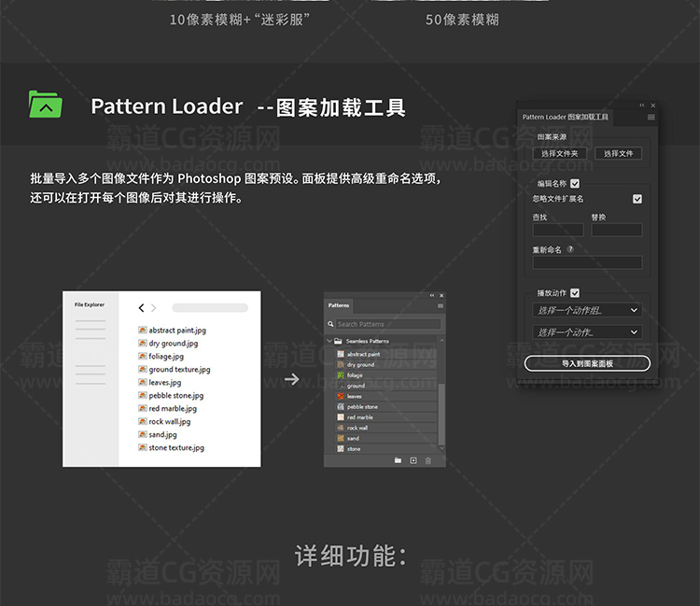Click the help question mark beside 重新命名
Image resolution: width=700 pixels, height=606 pixels.
570,249
